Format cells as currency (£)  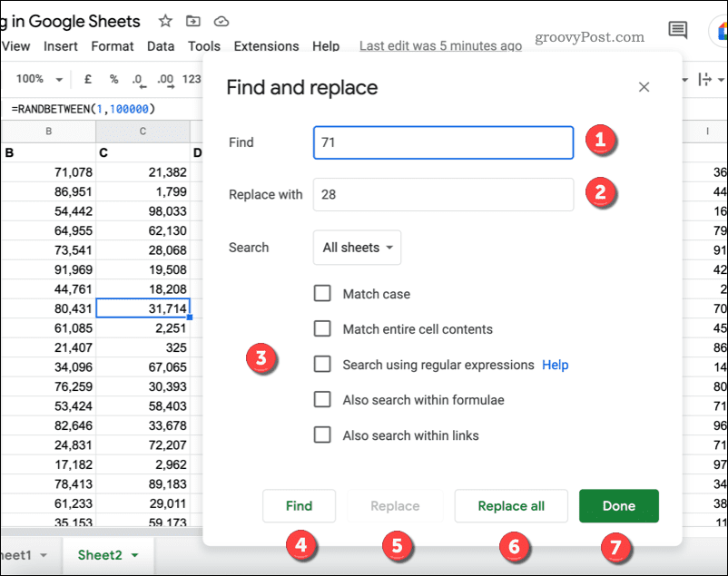point(87,79)
